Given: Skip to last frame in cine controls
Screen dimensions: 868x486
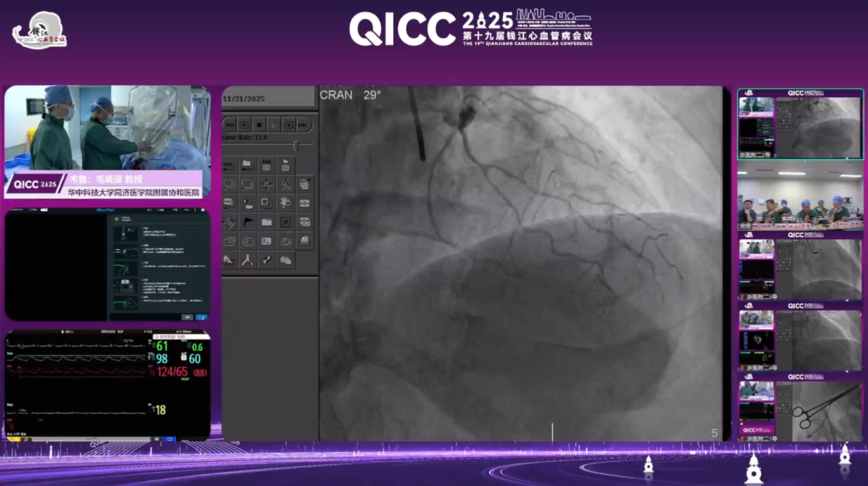Looking at the screenshot, I should [303, 125].
